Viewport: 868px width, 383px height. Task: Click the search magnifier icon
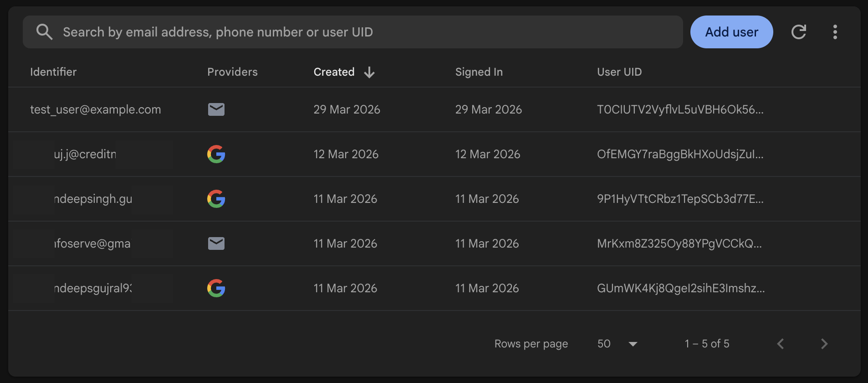click(44, 32)
